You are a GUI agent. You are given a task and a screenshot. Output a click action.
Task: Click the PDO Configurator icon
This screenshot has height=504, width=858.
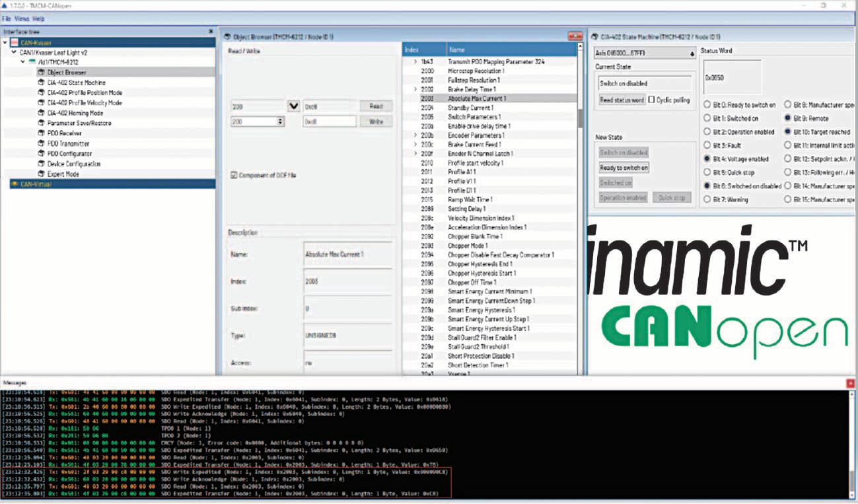tap(41, 154)
